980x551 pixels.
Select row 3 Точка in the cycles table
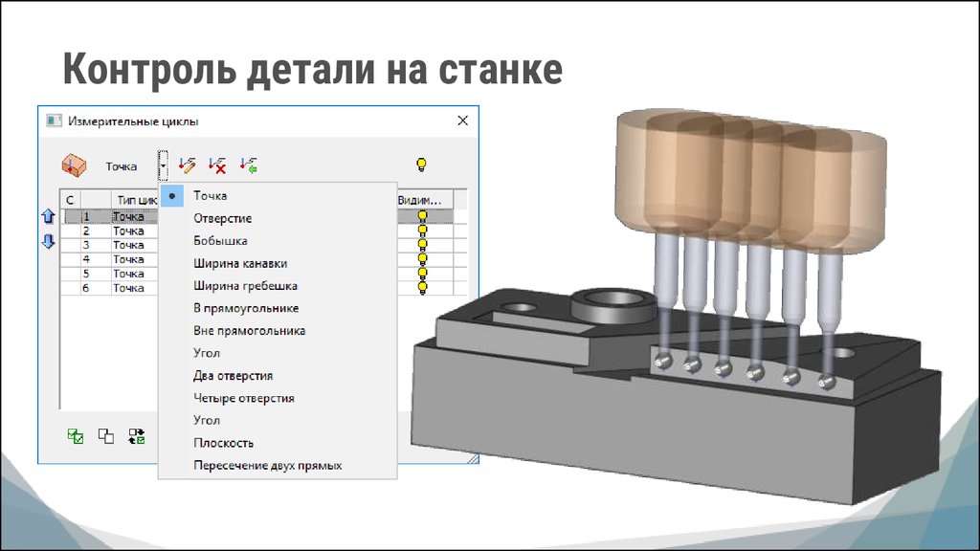pos(128,245)
